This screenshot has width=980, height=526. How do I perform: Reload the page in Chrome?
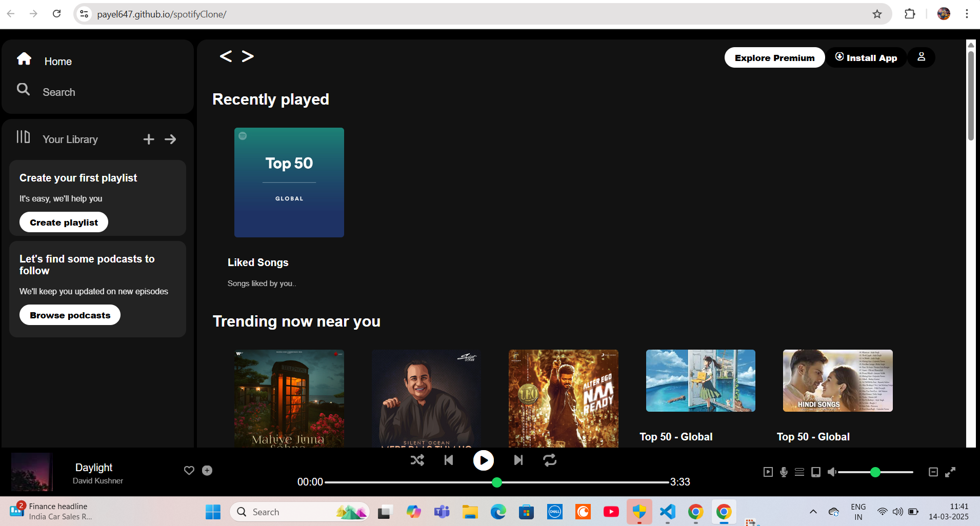pyautogui.click(x=57, y=14)
